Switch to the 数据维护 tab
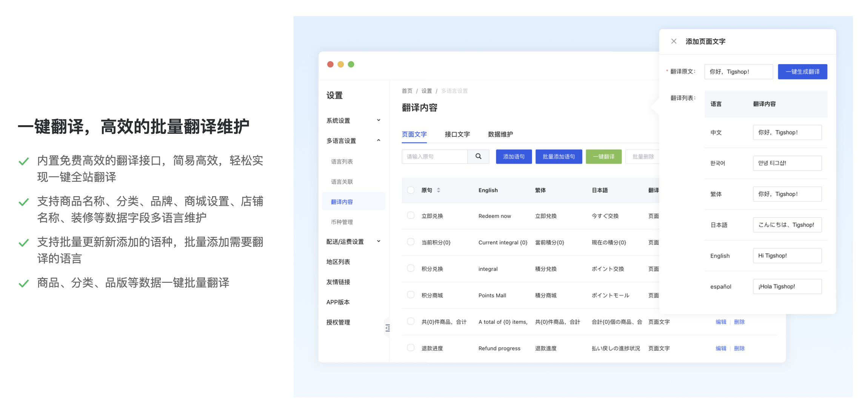The image size is (868, 414). point(500,135)
